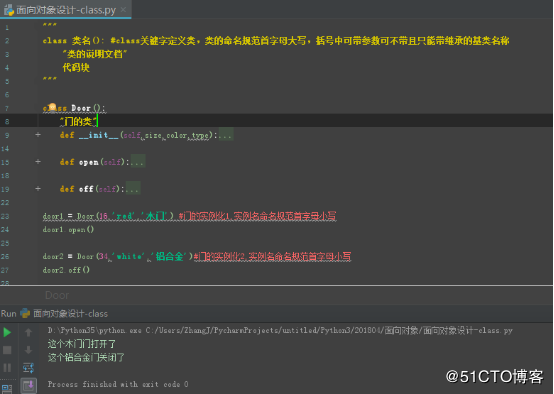The height and width of the screenshot is (394, 554).
Task: Click 'Process finished with exit code 0' text
Action: click(x=118, y=384)
